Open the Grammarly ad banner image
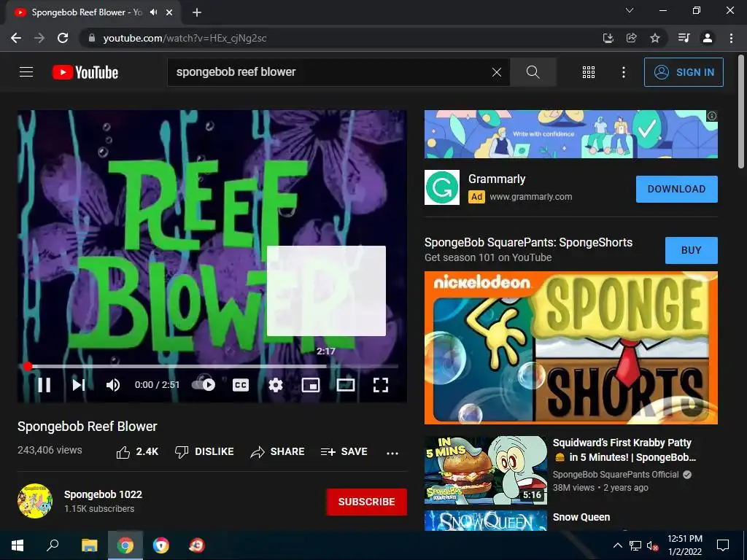The width and height of the screenshot is (747, 560). tap(570, 134)
